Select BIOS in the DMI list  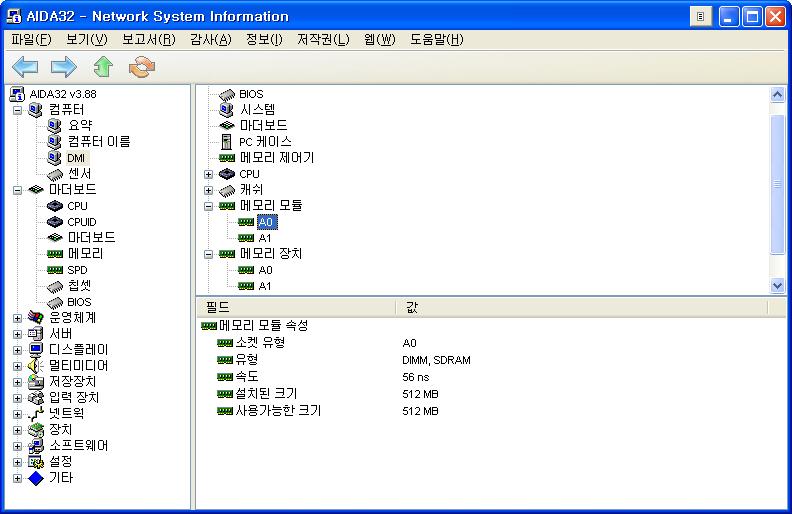tap(251, 94)
